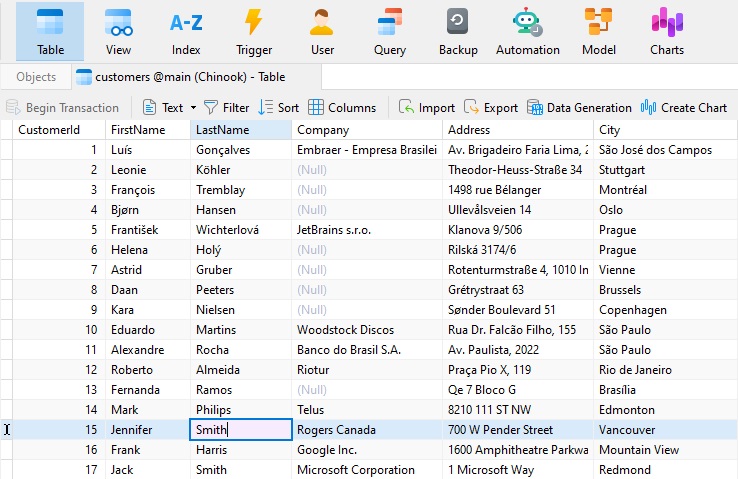Select the cell '700 W Pender Street'
Image resolution: width=738 pixels, height=479 pixels.
(518, 430)
